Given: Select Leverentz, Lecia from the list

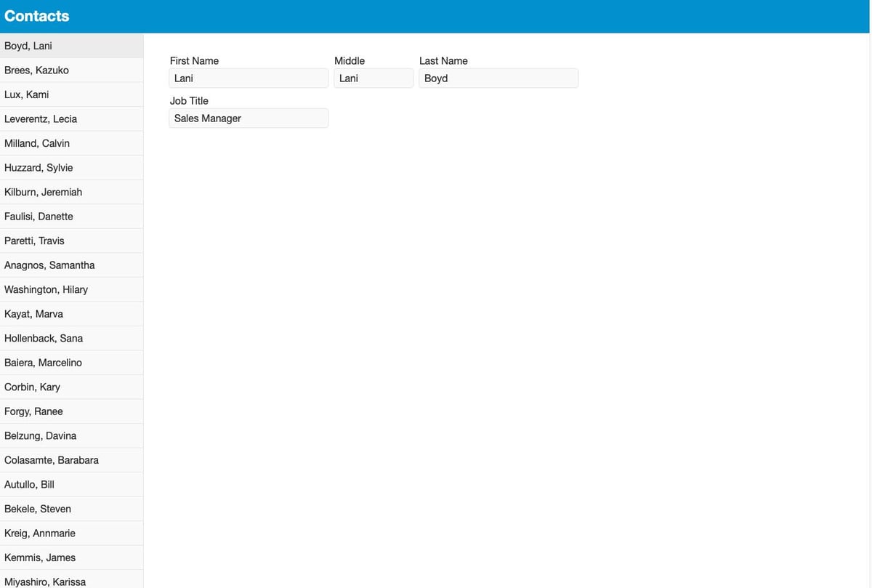Looking at the screenshot, I should (x=71, y=118).
